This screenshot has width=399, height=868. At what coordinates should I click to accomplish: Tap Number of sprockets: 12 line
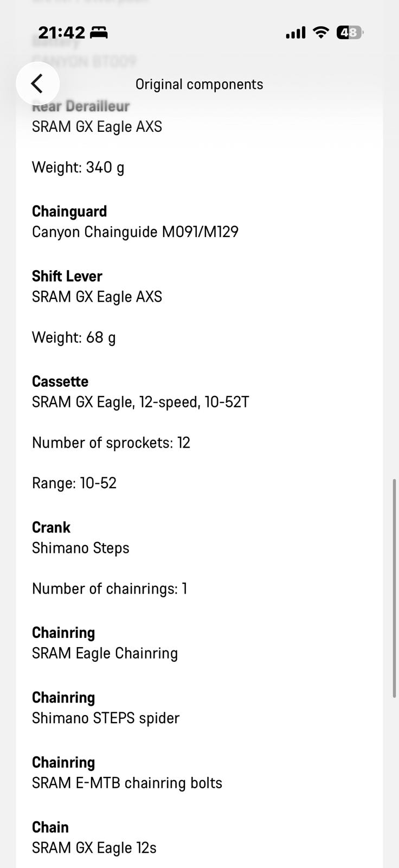click(x=111, y=443)
